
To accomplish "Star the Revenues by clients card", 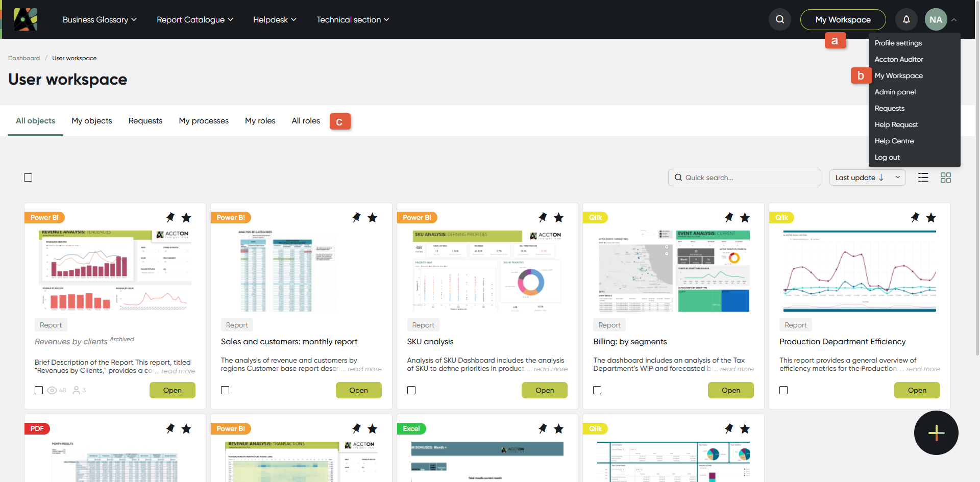I will pos(186,218).
